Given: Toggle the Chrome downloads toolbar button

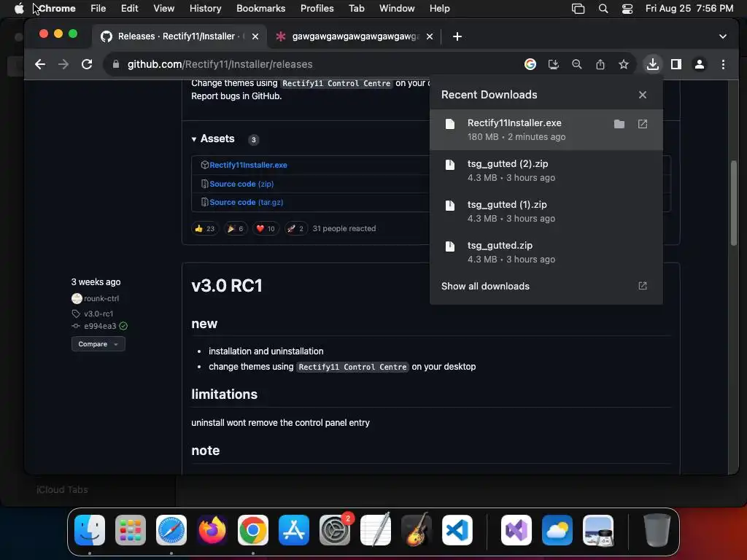Looking at the screenshot, I should (653, 64).
